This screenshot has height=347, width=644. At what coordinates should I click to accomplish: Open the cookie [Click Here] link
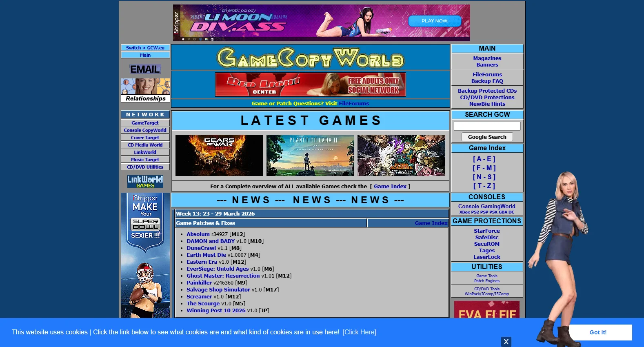360,332
